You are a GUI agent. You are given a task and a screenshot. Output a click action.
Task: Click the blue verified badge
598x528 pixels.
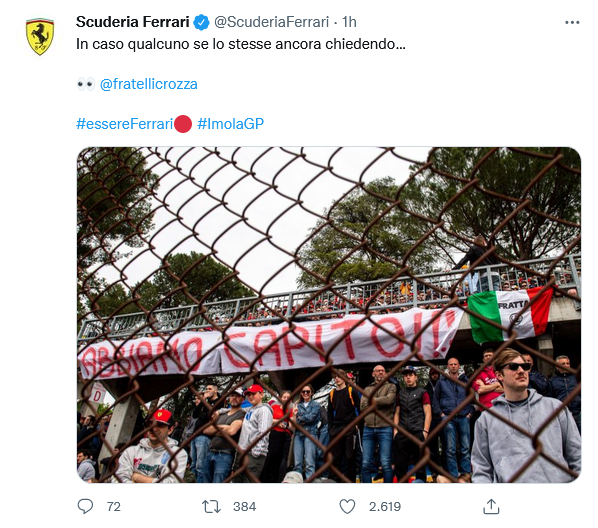coord(201,22)
